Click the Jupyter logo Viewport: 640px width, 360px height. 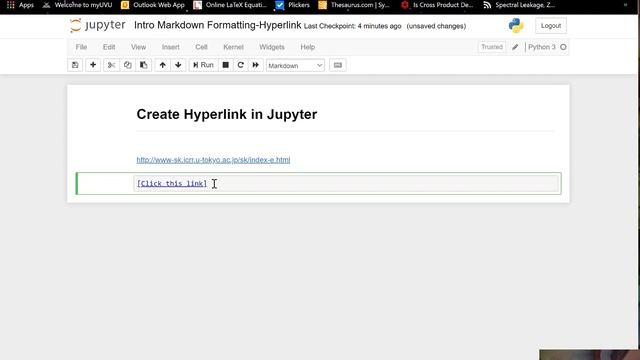coord(97,25)
